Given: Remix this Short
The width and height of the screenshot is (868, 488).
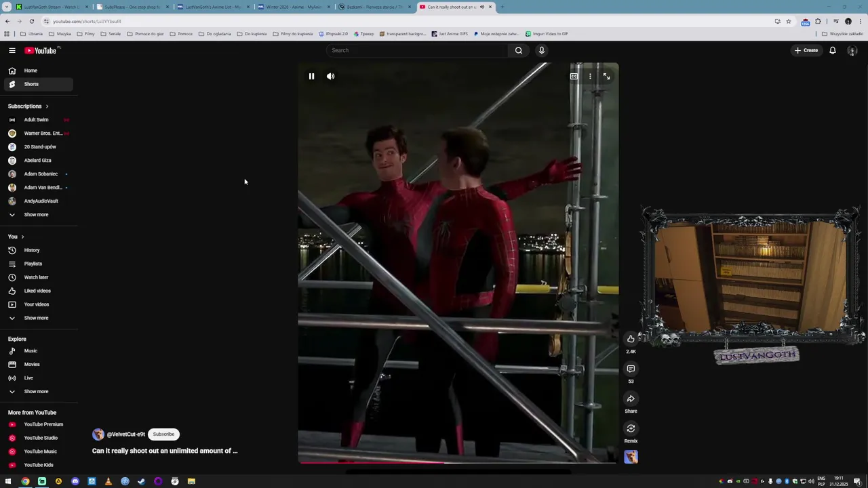Looking at the screenshot, I should pos(631,428).
